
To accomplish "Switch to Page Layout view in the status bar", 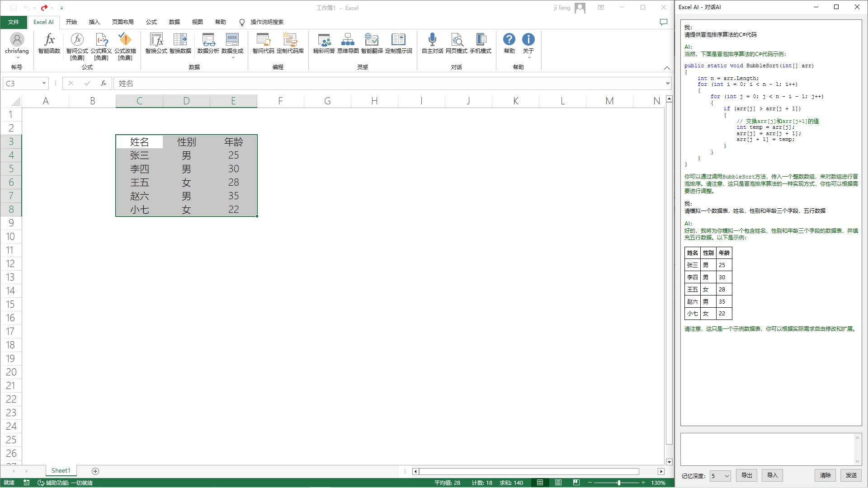I will tap(558, 483).
